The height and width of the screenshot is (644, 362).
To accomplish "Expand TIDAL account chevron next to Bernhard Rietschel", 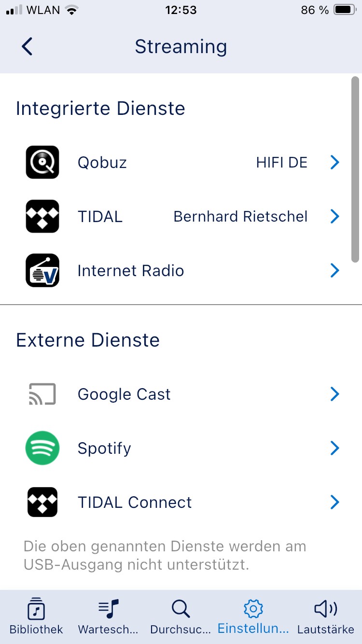I will (335, 217).
